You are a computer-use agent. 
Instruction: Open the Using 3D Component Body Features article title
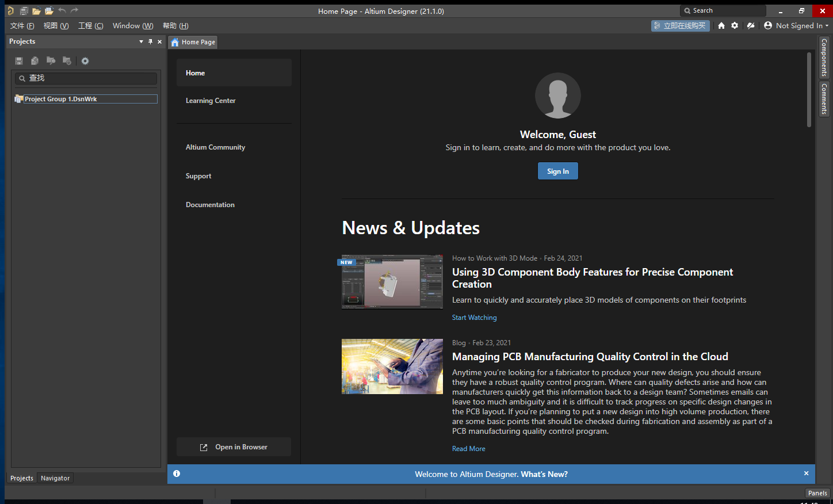pos(593,278)
